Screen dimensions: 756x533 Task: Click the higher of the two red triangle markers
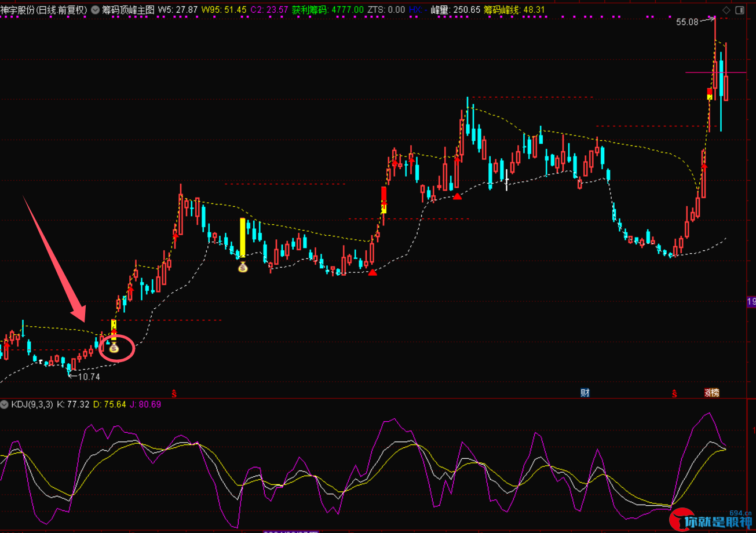(457, 196)
